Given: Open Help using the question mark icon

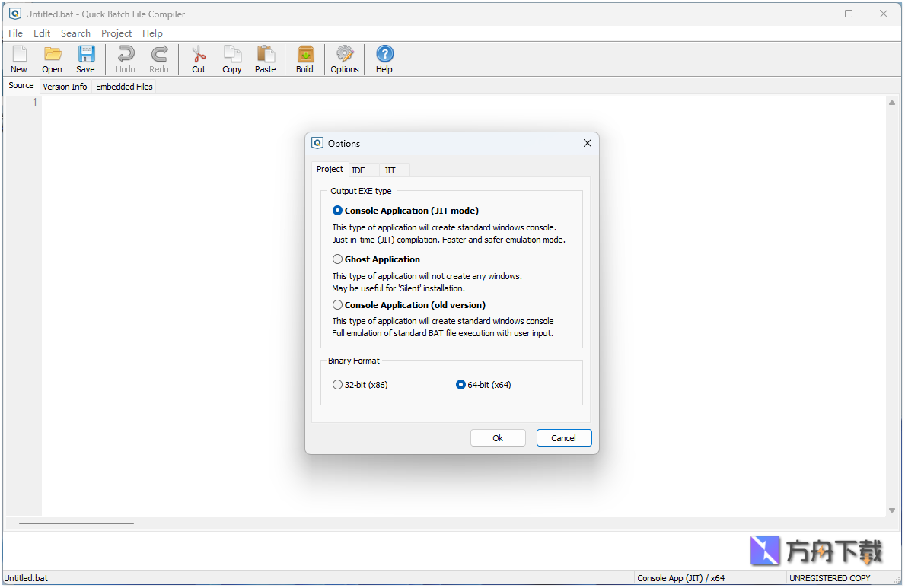Looking at the screenshot, I should tap(384, 59).
